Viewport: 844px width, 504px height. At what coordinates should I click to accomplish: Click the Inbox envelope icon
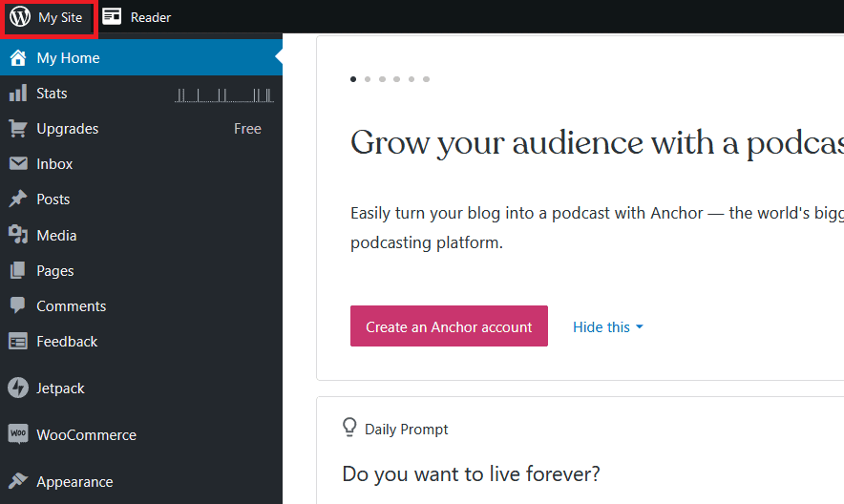[18, 163]
